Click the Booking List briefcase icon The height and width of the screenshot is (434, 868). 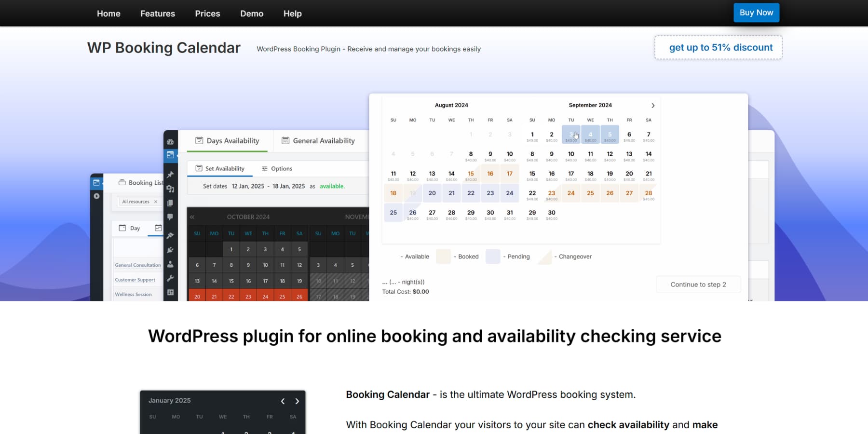(x=123, y=182)
